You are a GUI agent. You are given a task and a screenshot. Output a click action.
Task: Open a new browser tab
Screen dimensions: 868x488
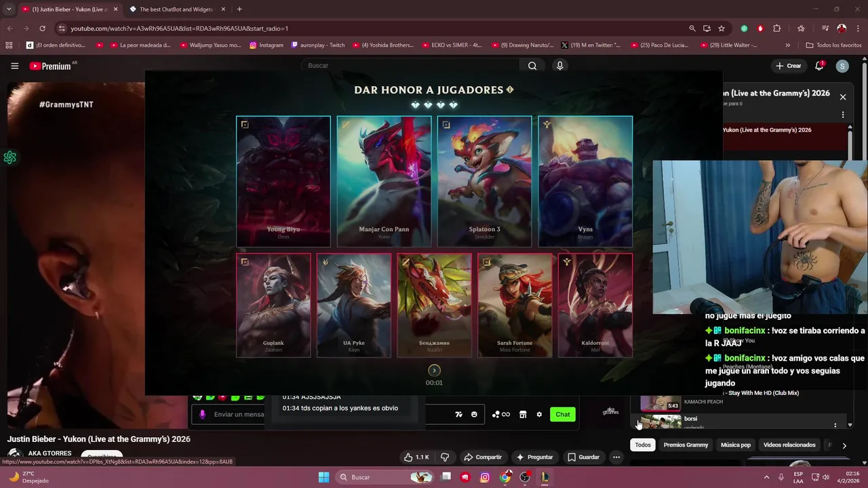(x=239, y=9)
